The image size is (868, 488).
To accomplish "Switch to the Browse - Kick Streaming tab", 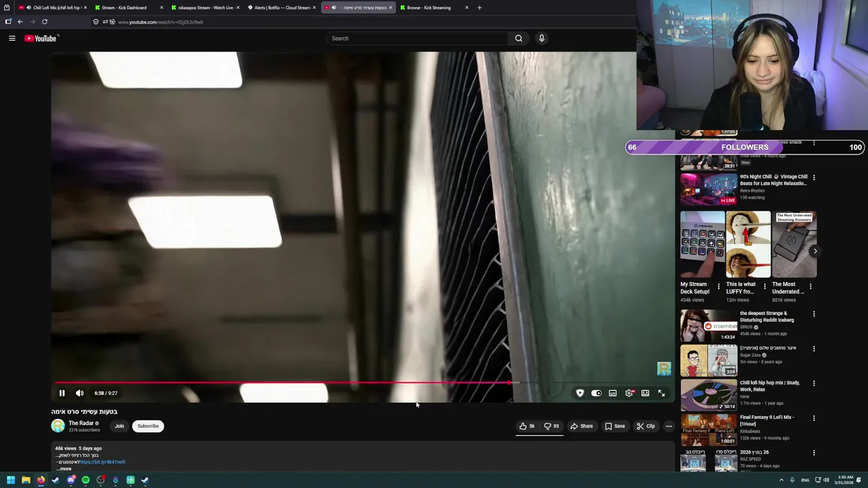I will pyautogui.click(x=434, y=7).
